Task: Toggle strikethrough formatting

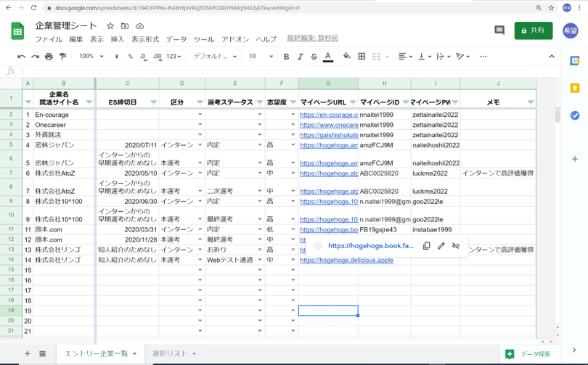Action: [314, 57]
